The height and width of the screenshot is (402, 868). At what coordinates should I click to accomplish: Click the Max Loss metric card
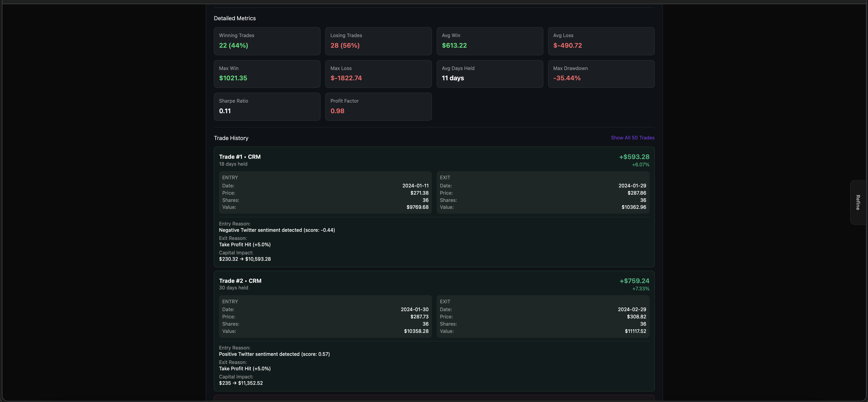(x=378, y=74)
